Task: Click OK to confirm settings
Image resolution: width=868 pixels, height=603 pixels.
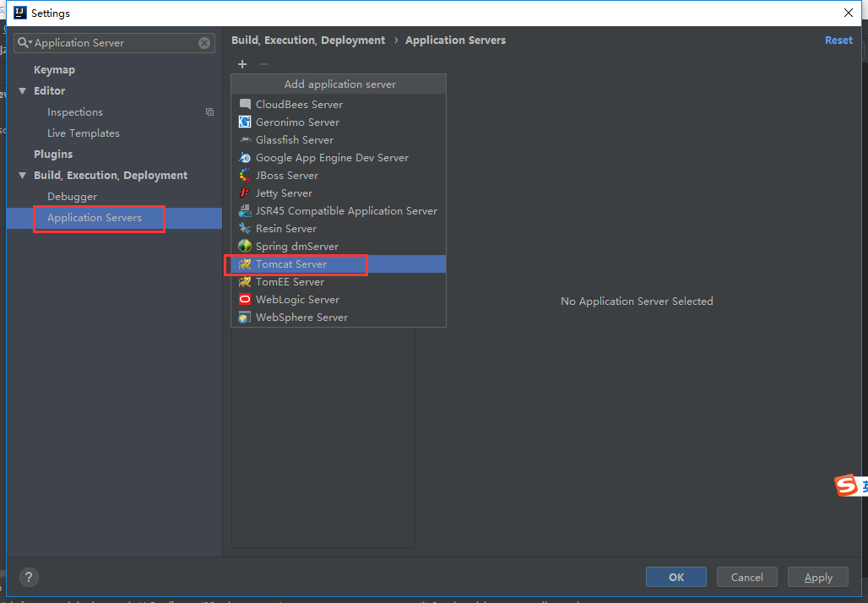Action: (x=676, y=577)
